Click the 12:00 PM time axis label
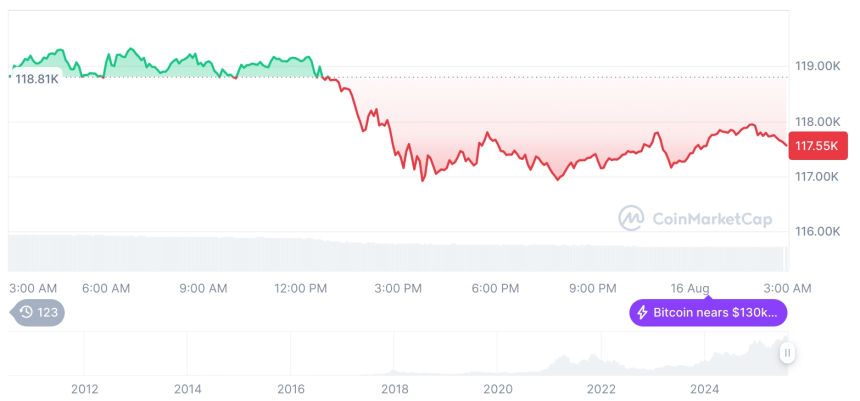This screenshot has width=860, height=401. click(x=301, y=288)
